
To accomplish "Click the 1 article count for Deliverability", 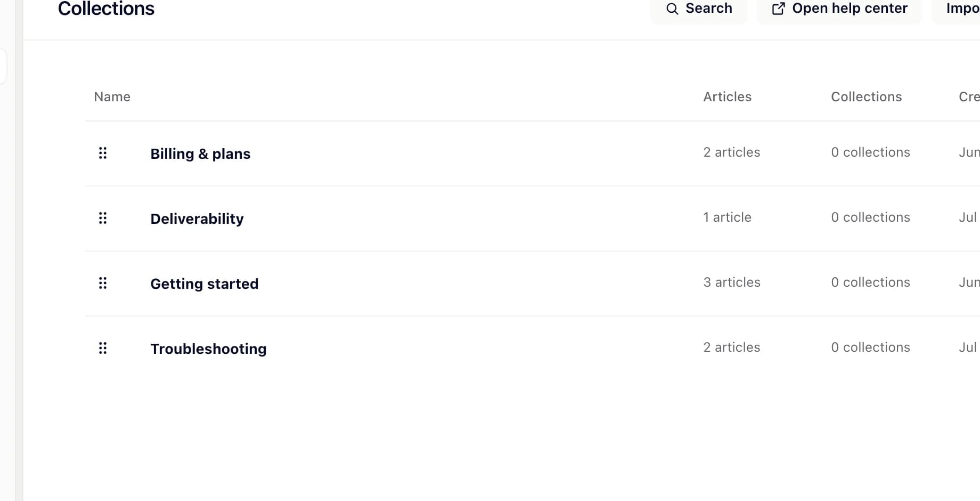I will pos(727,217).
